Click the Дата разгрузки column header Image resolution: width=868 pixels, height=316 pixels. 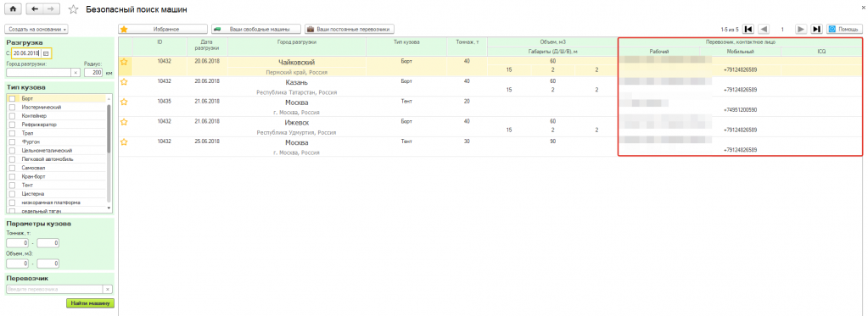coord(207,47)
